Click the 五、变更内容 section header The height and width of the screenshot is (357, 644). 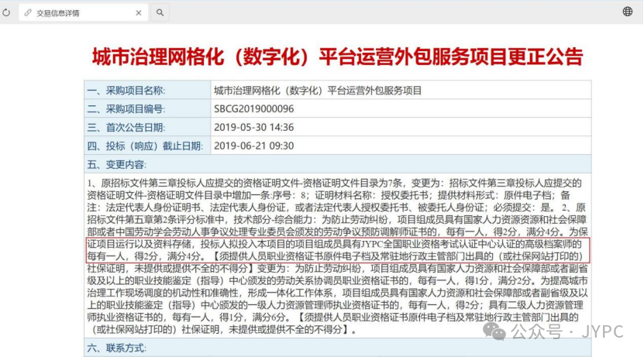117,165
